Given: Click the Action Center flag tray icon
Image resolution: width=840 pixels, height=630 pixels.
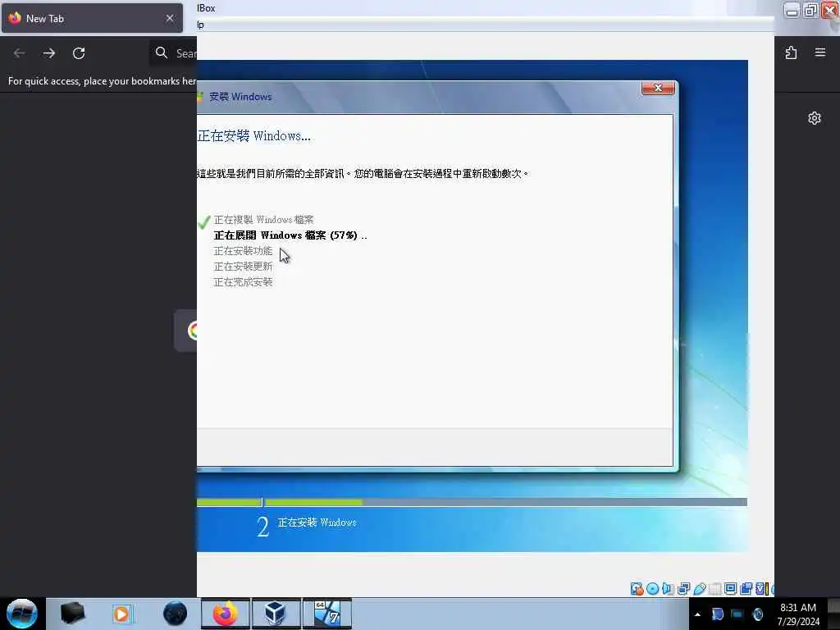Looking at the screenshot, I should [717, 614].
